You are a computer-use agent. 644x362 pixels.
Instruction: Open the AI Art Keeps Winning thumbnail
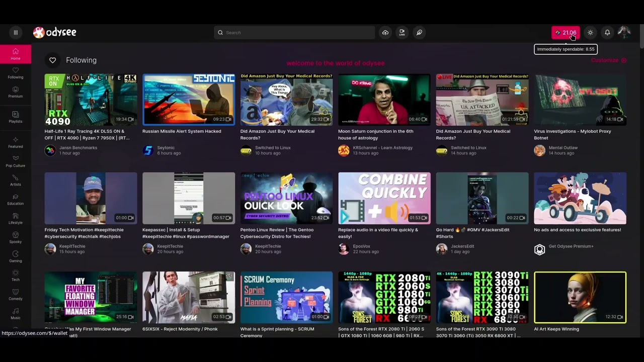(580, 297)
